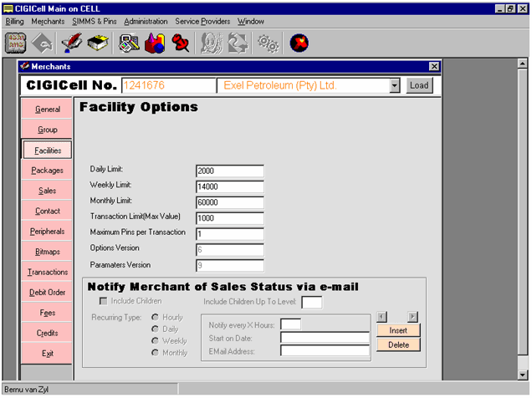Click the red pushpin toolbar icon
This screenshot has height=398, width=532.
click(x=181, y=43)
